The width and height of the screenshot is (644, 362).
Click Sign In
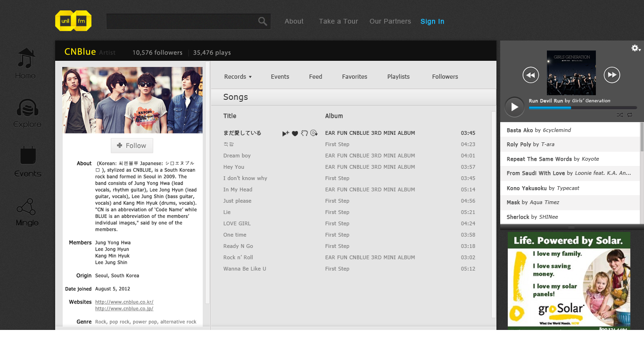coord(432,21)
